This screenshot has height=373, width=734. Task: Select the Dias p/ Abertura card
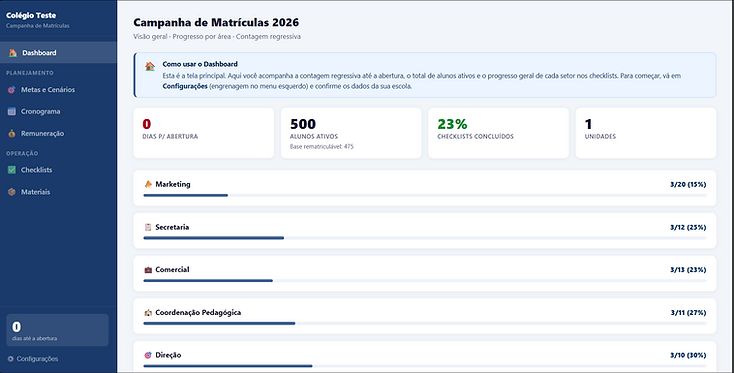[204, 133]
